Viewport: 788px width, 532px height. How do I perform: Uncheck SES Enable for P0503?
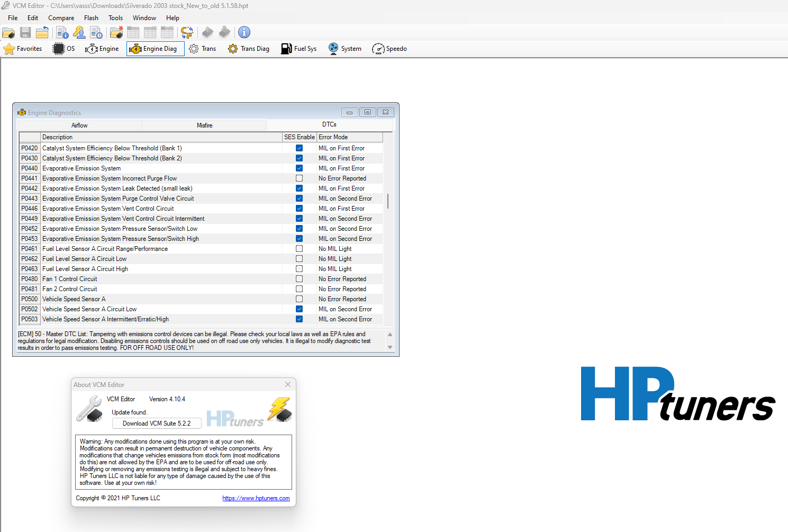tap(299, 319)
